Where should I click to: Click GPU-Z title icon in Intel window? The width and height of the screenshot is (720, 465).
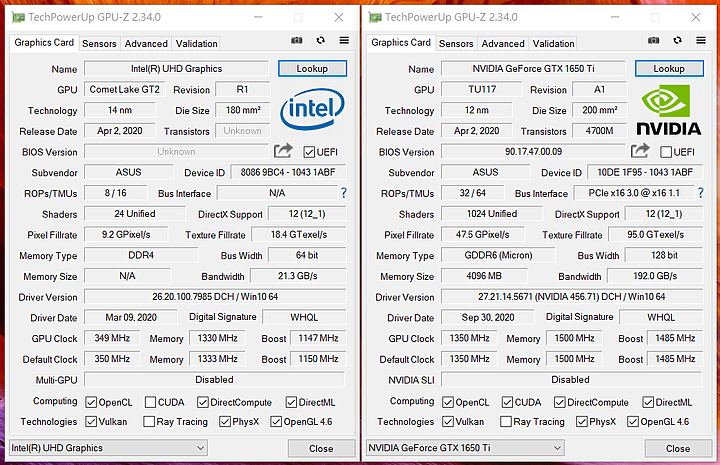pyautogui.click(x=18, y=17)
